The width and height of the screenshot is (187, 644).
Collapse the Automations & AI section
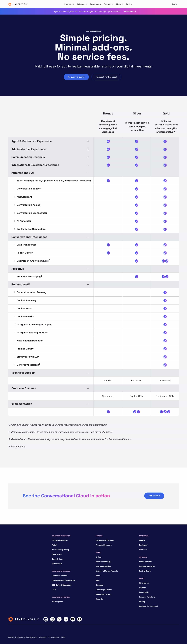tap(88, 173)
